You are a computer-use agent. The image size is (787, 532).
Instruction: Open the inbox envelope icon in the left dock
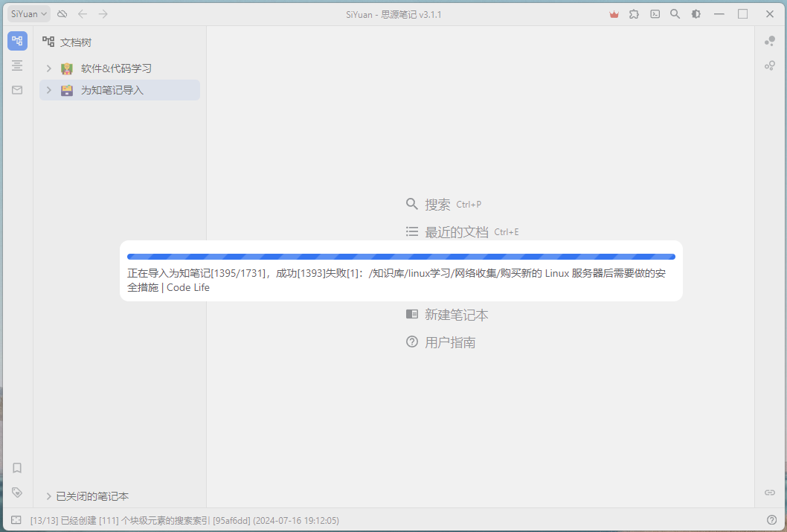pyautogui.click(x=16, y=90)
